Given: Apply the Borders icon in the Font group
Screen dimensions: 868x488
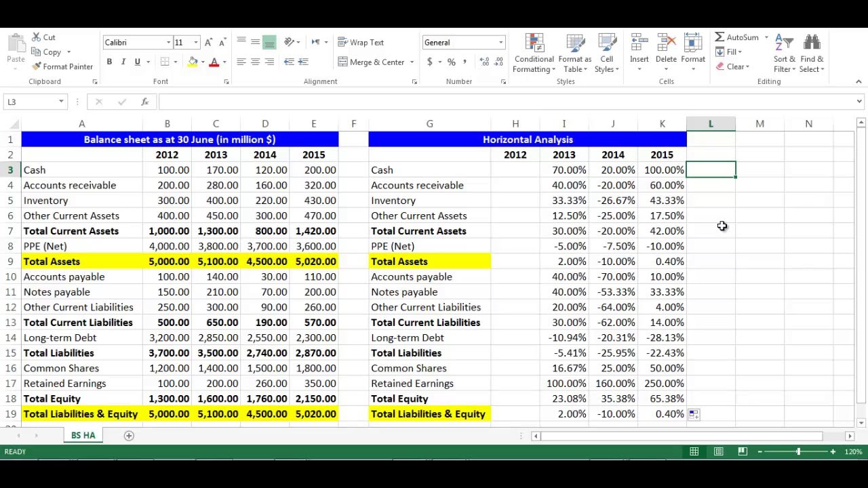Looking at the screenshot, I should (x=165, y=62).
